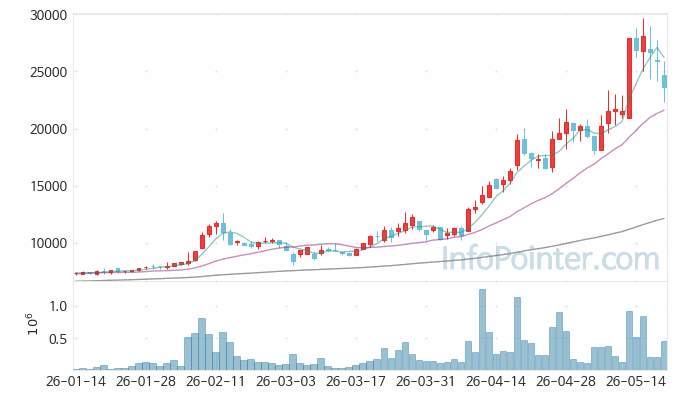Click the 1.0 volume axis label

pos(58,306)
